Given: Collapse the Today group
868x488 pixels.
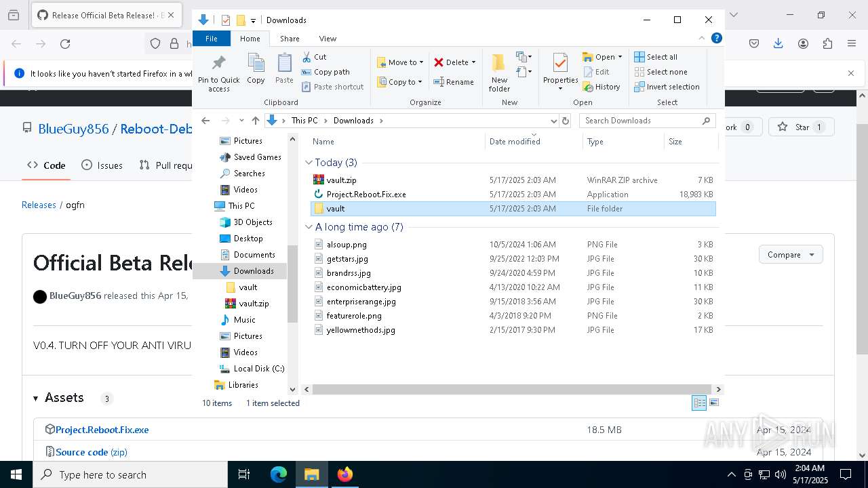Looking at the screenshot, I should [309, 163].
